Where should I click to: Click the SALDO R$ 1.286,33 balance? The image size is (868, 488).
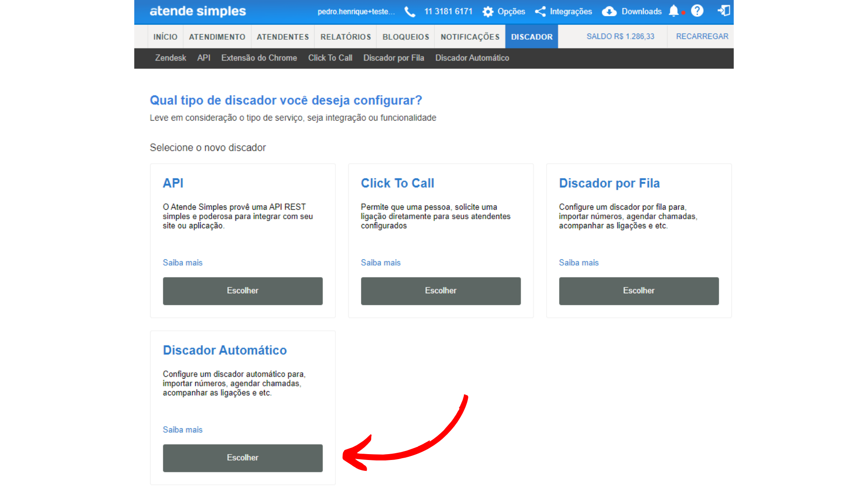click(x=620, y=36)
